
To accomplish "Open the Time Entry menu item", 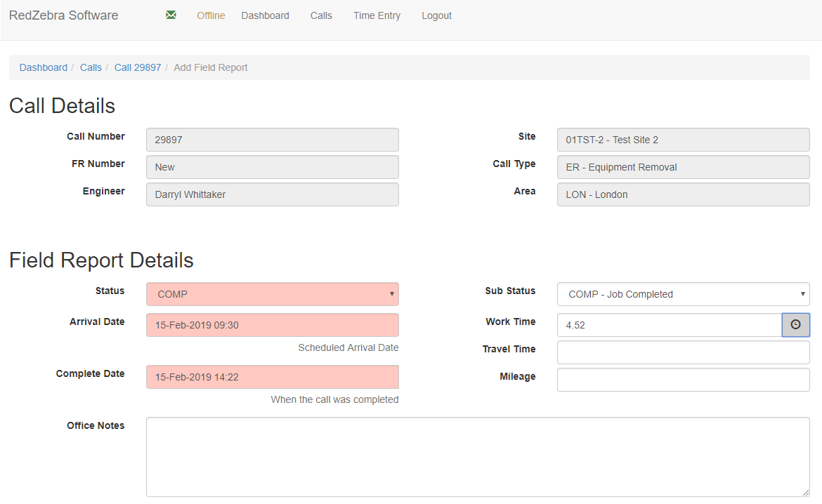I will click(377, 15).
